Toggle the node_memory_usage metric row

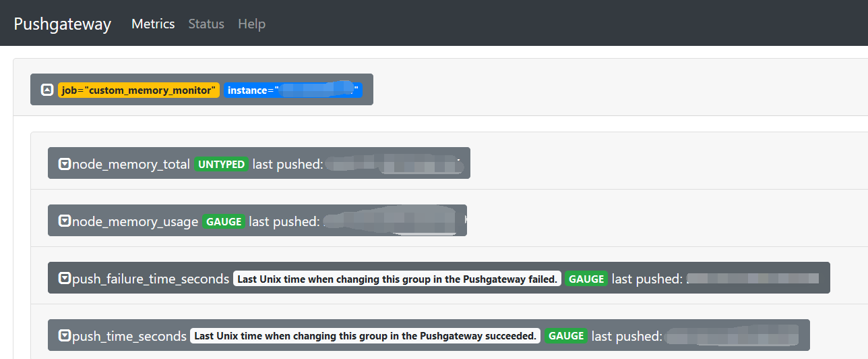tap(257, 221)
